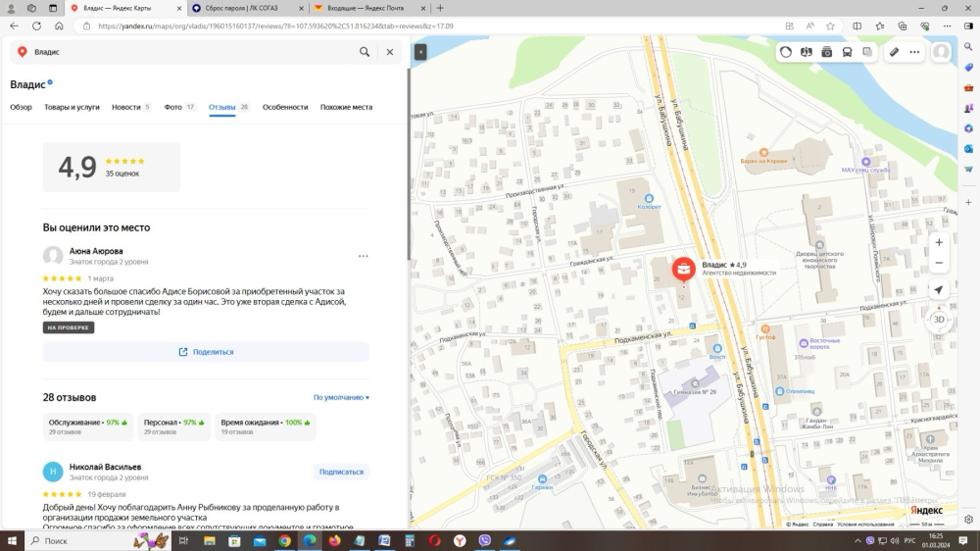Click the Поделиться button
Image resolution: width=980 pixels, height=551 pixels.
click(206, 352)
